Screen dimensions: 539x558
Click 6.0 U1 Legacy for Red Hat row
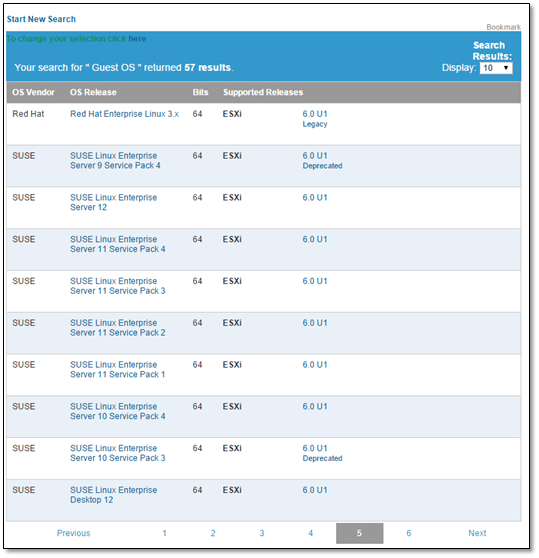[x=315, y=119]
